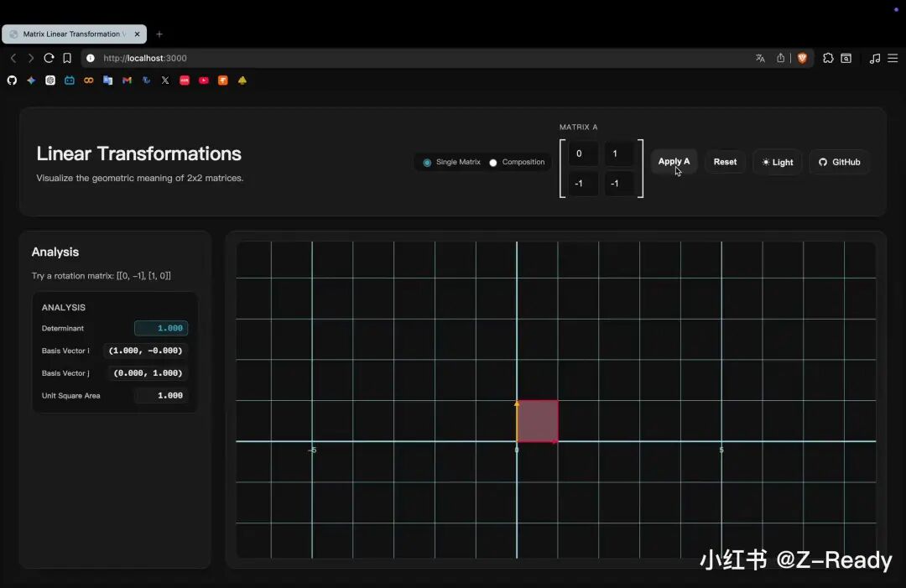Viewport: 906px width, 588px height.
Task: Open a new browser tab
Action: point(159,34)
